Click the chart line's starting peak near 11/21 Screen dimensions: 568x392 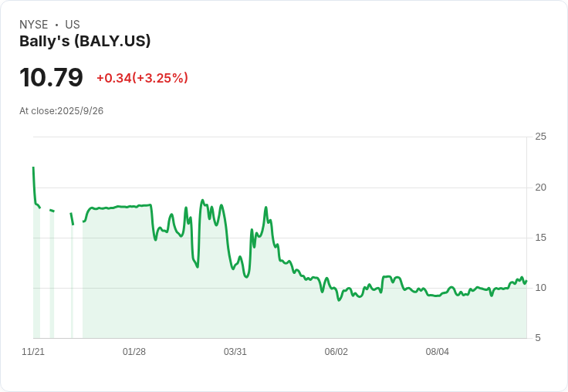point(33,167)
